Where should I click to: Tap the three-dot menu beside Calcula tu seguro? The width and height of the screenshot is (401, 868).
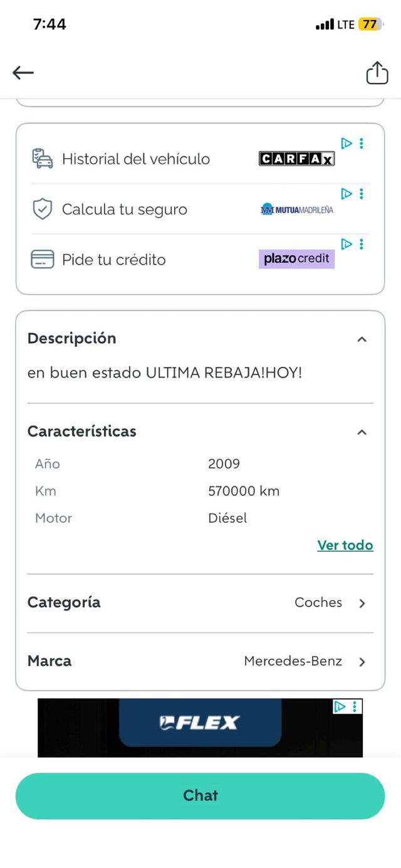362,193
